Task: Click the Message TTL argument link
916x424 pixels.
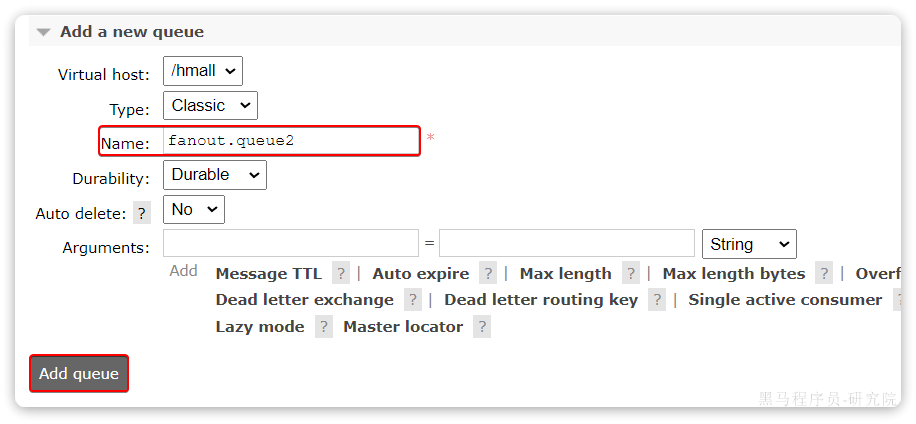Action: click(x=269, y=273)
